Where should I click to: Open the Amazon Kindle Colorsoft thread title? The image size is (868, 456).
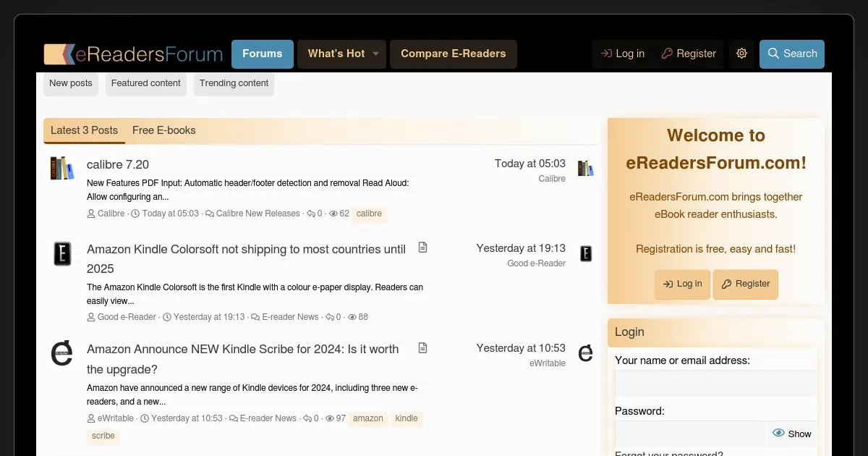[246, 258]
